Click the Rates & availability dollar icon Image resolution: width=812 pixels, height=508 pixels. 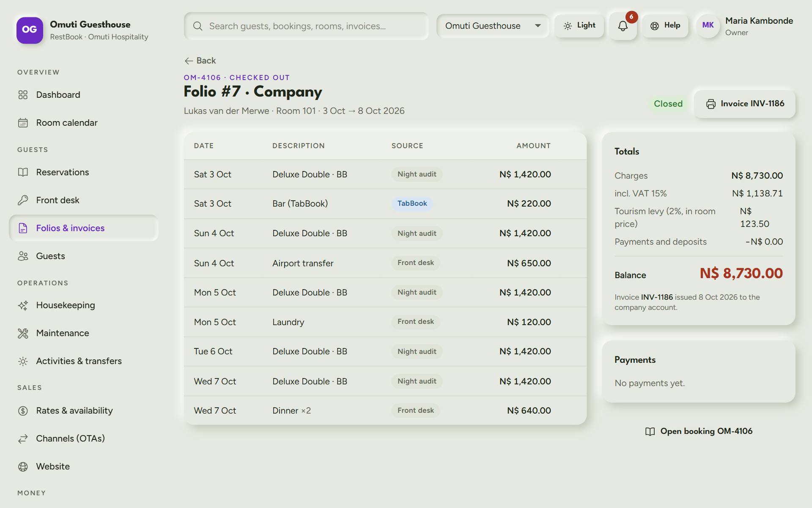[23, 411]
